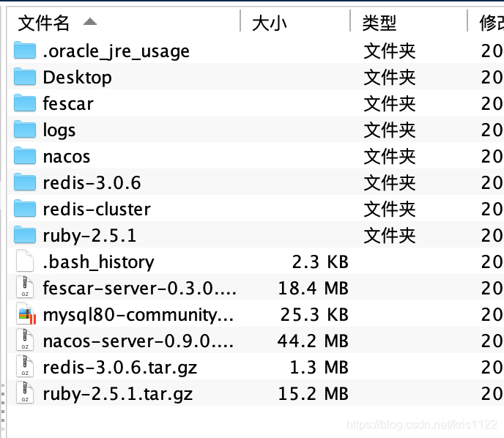Image resolution: width=504 pixels, height=438 pixels.
Task: Click the 15.2 MB size cell
Action: [314, 393]
